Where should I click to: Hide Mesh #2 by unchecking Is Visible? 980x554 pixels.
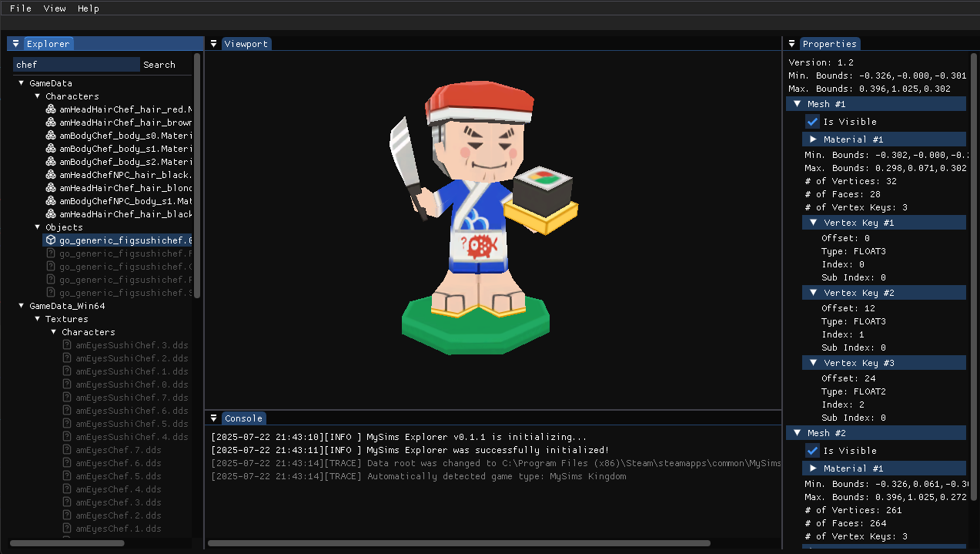click(x=812, y=450)
